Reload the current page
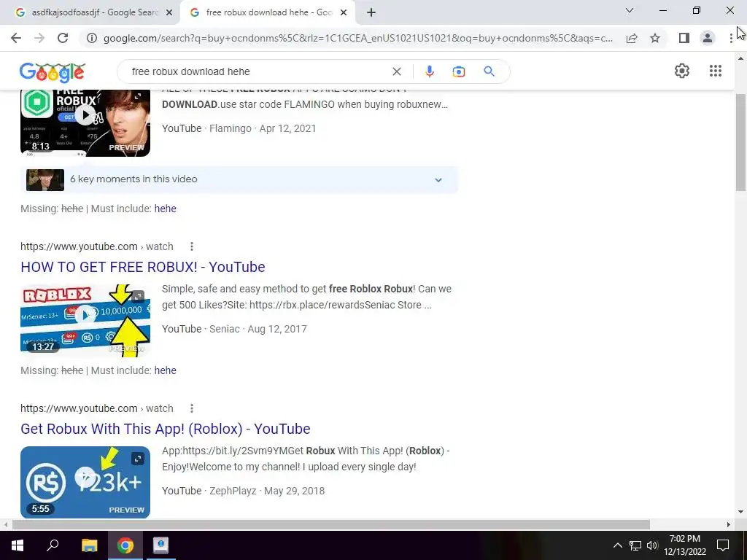Image resolution: width=747 pixels, height=560 pixels. click(63, 38)
